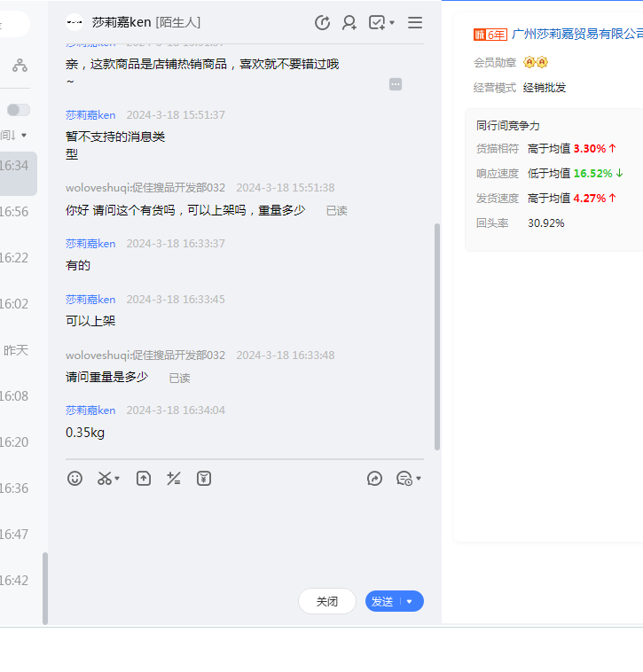Open the send button dropdown arrow
Viewport: 643px width, 672px height.
pos(410,602)
